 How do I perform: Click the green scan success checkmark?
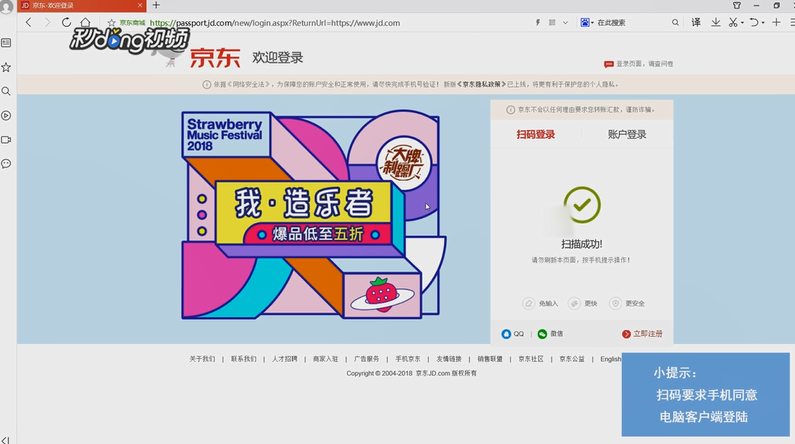coord(582,205)
